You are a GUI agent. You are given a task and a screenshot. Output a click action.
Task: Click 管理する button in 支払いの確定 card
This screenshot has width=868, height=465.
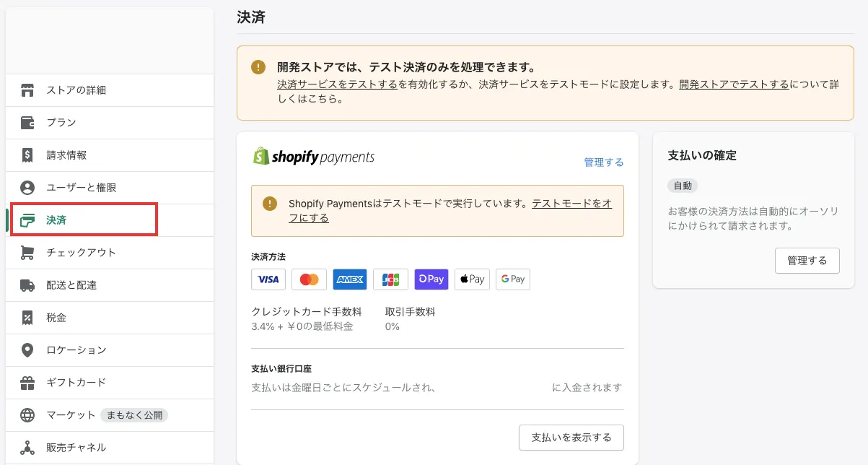point(807,261)
